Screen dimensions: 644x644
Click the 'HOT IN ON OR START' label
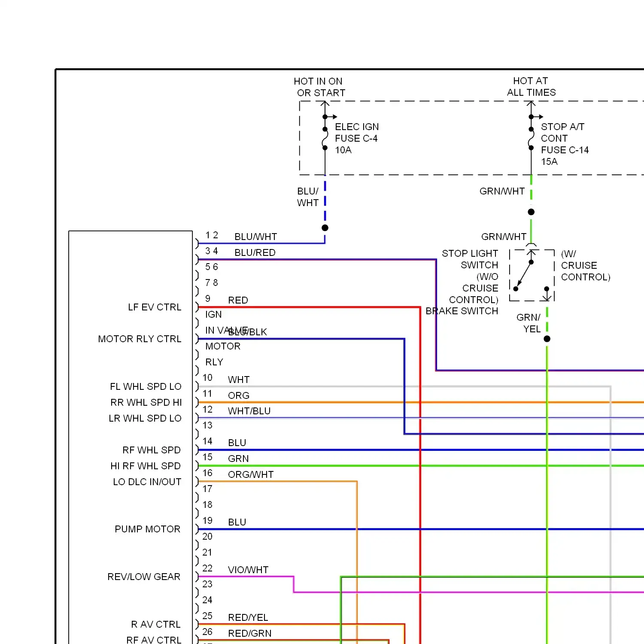tap(319, 87)
